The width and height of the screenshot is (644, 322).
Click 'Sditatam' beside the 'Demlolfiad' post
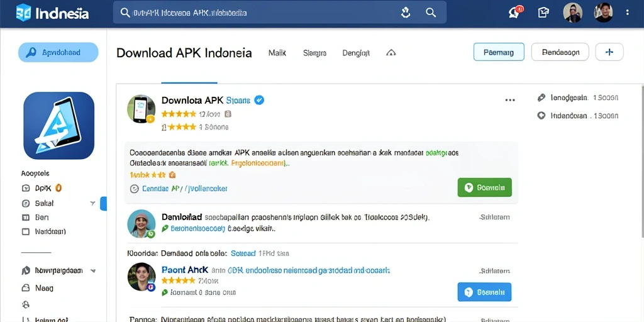[495, 217]
